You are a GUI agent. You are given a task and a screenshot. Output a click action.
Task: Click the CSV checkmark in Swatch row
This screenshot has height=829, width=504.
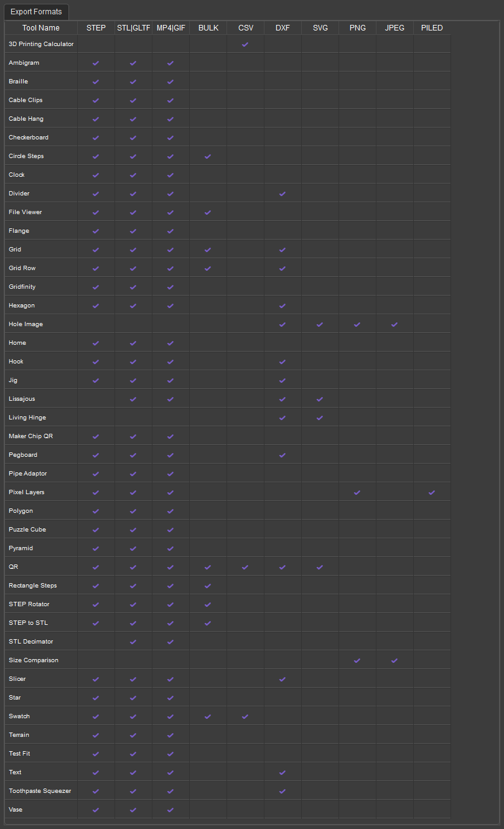coord(245,716)
